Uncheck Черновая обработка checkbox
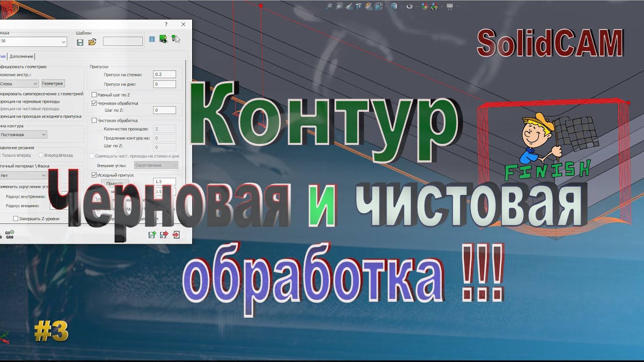The height and width of the screenshot is (362, 644). [x=94, y=103]
